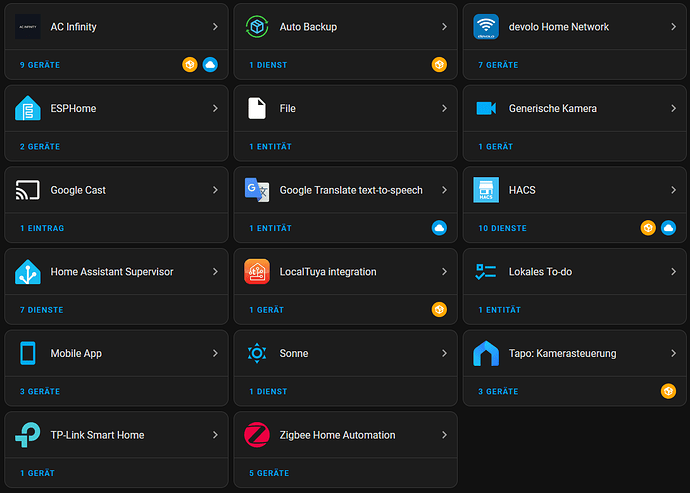Image resolution: width=690 pixels, height=493 pixels.
Task: Click the custom badge on Tapo card
Action: pos(668,391)
